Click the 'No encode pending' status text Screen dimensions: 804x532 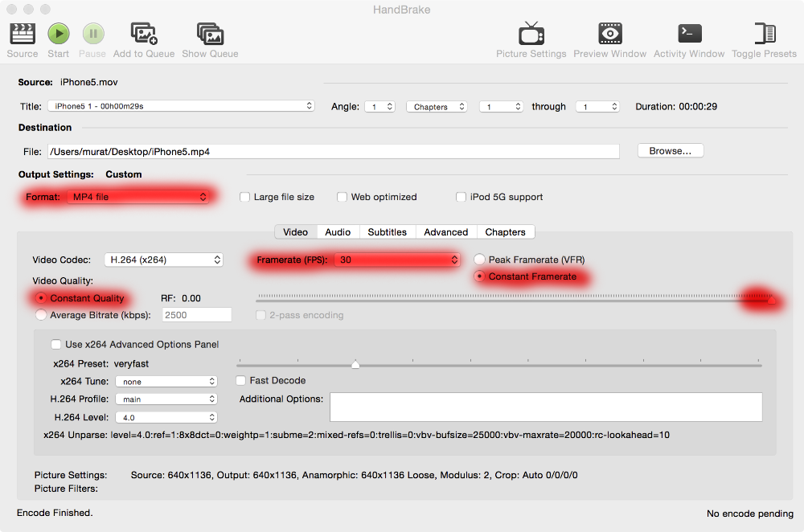[x=749, y=514]
